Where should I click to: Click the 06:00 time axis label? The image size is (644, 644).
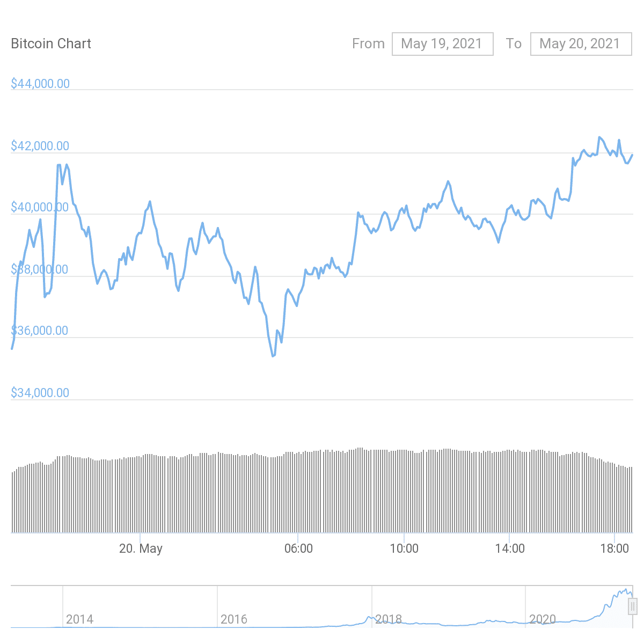coord(298,548)
